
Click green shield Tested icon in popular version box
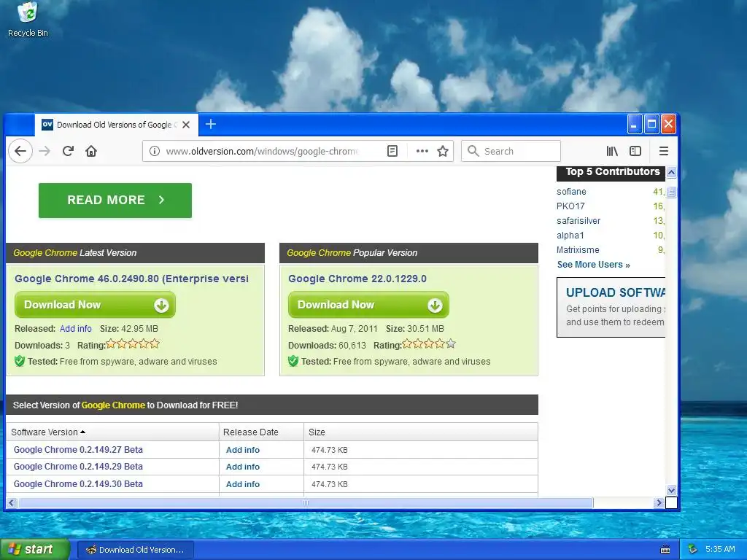point(293,361)
